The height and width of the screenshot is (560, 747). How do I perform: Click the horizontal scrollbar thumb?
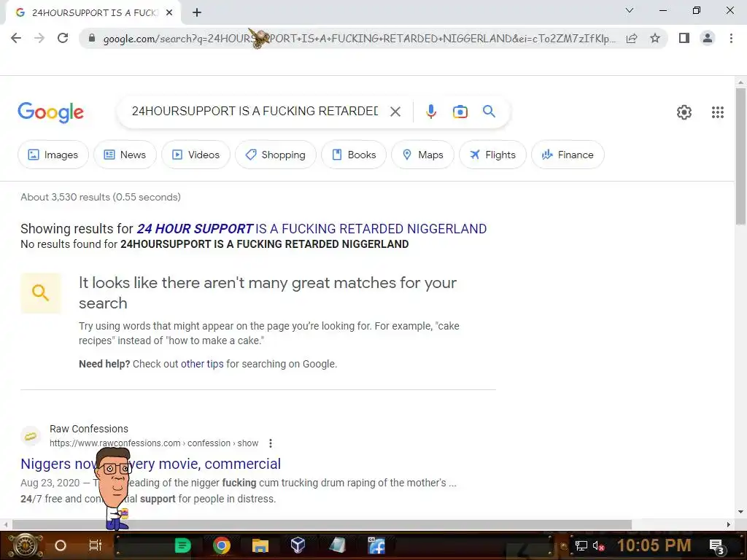pos(322,525)
